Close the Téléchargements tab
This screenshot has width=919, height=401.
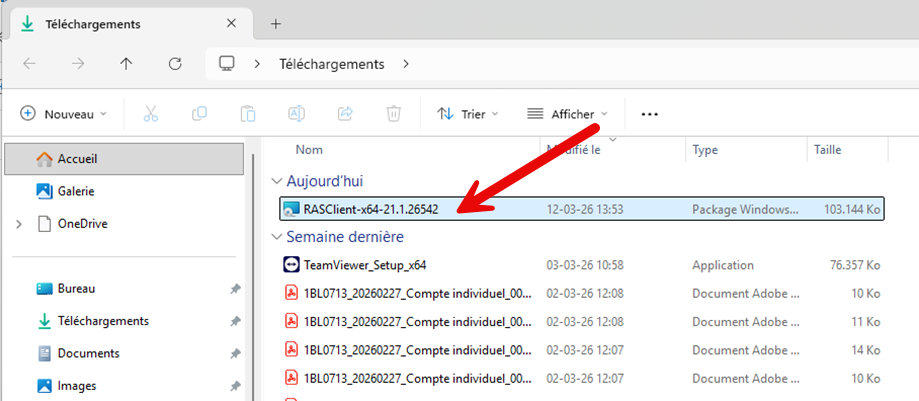[231, 24]
